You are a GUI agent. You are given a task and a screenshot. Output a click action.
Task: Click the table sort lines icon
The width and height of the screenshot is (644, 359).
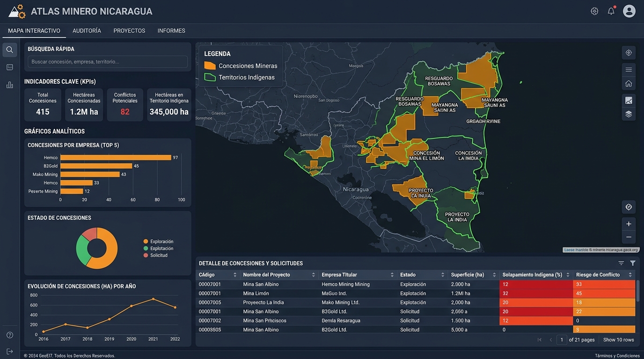point(621,263)
